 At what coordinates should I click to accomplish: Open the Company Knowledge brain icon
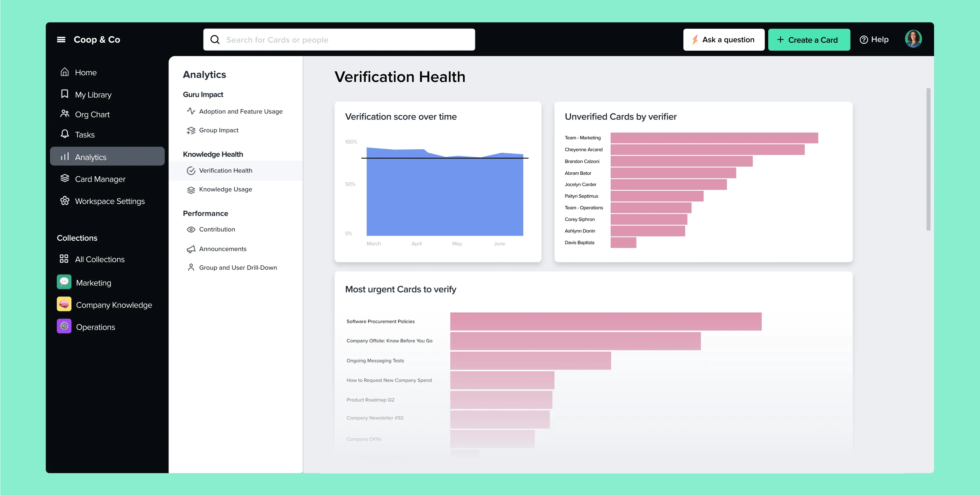(64, 304)
